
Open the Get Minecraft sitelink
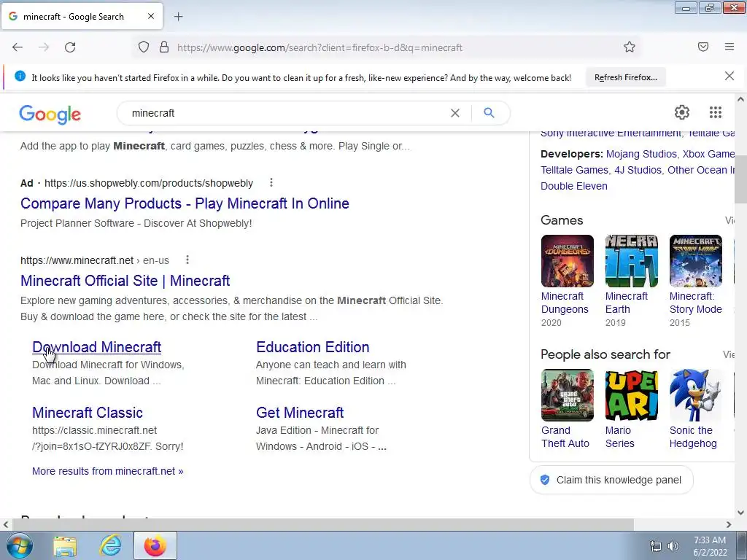[x=300, y=413]
